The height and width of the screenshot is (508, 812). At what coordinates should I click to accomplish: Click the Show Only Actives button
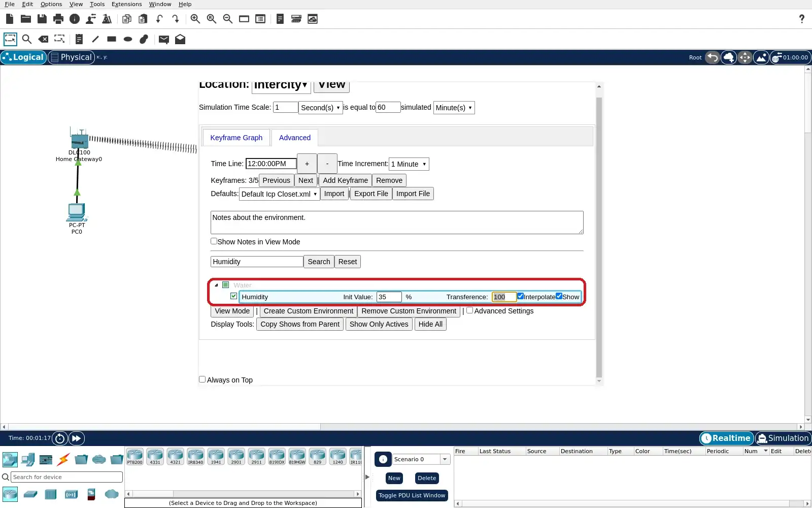[379, 324]
